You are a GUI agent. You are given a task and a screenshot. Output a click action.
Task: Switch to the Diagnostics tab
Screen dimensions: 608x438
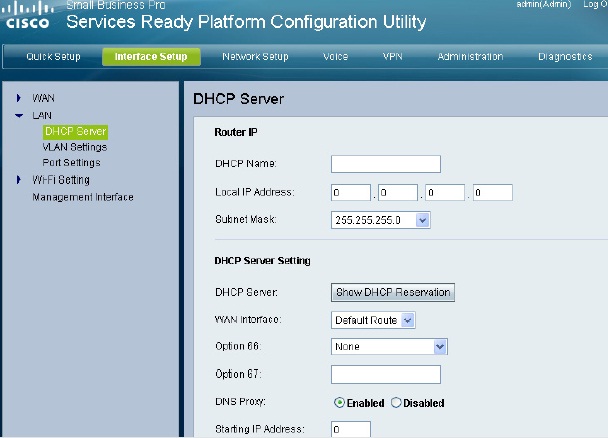coord(565,57)
